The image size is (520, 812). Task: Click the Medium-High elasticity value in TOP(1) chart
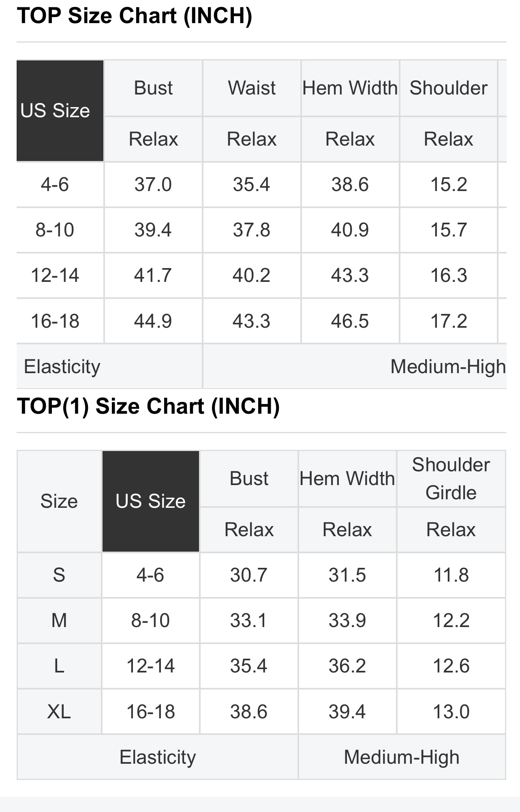401,757
